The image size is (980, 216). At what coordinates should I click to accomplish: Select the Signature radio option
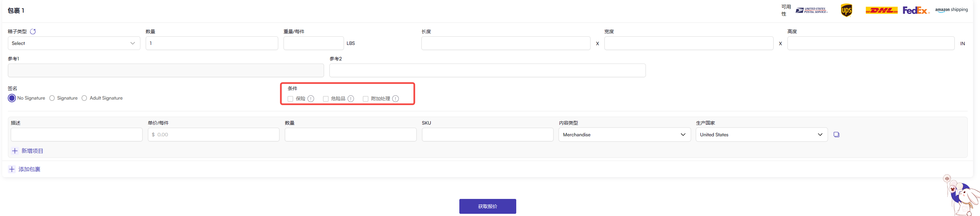coord(52,98)
